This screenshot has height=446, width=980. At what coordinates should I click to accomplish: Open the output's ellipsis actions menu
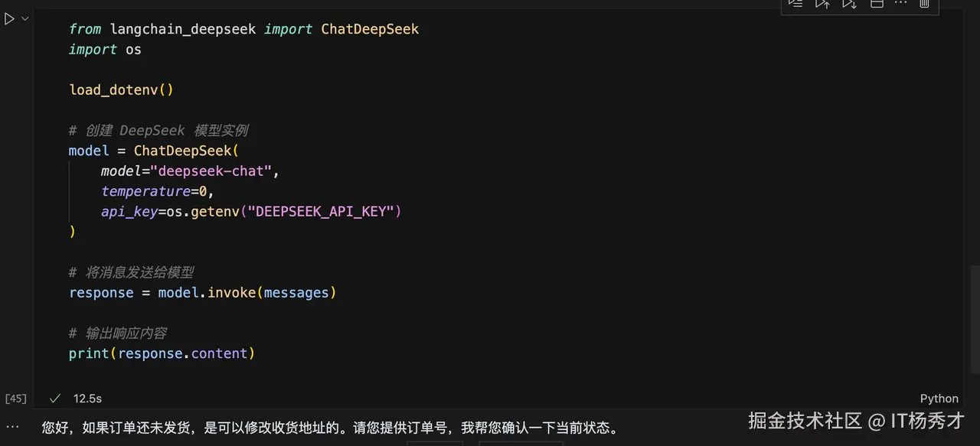tap(12, 427)
